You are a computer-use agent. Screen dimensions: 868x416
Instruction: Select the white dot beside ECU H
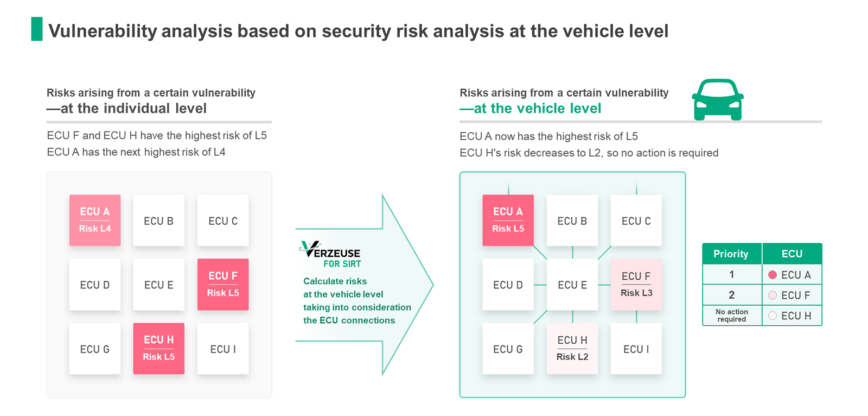773,316
